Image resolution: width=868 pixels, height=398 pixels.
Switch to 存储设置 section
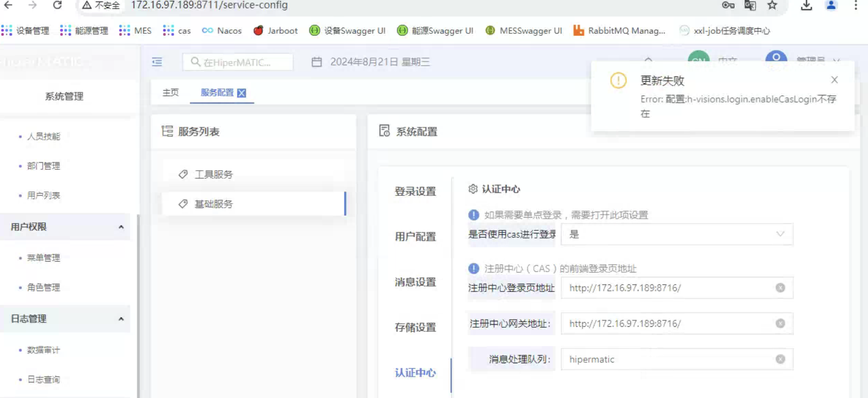tap(415, 327)
